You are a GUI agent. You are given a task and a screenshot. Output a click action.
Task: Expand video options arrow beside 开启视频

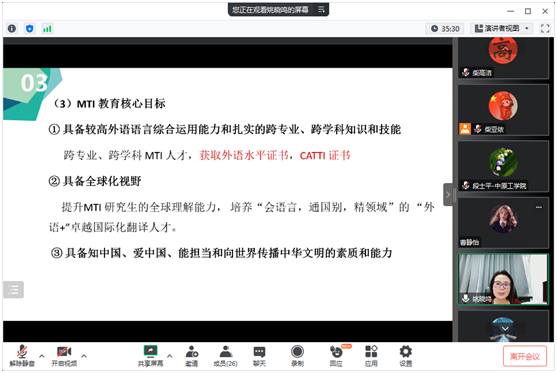pos(84,356)
